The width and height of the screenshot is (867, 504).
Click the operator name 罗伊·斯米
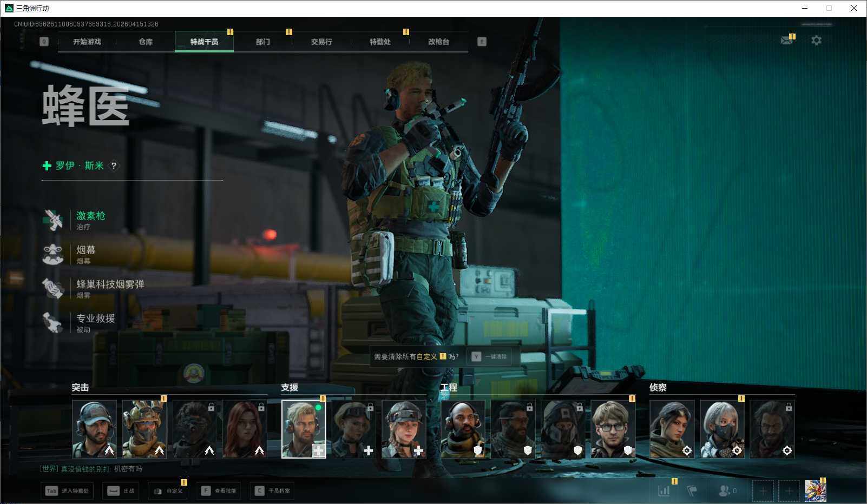pyautogui.click(x=80, y=165)
